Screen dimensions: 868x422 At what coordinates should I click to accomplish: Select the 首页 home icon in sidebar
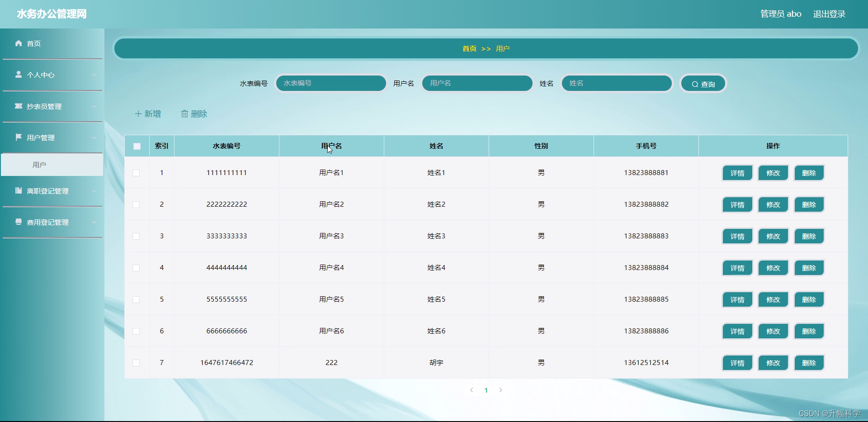19,43
